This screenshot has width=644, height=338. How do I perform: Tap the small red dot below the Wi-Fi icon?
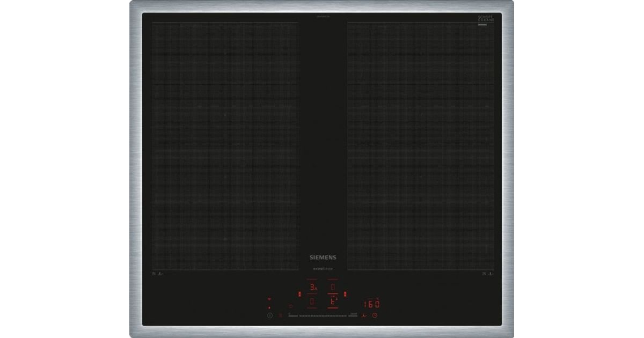(269, 307)
